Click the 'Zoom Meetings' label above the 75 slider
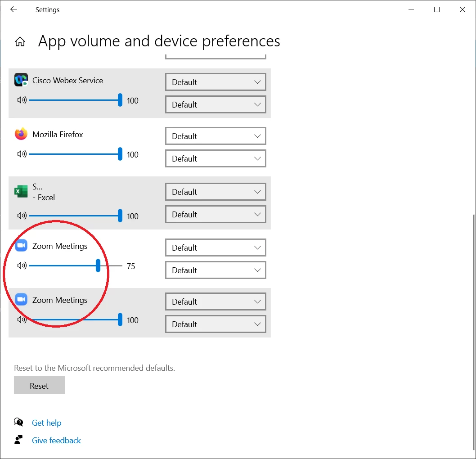476x459 pixels. click(60, 246)
